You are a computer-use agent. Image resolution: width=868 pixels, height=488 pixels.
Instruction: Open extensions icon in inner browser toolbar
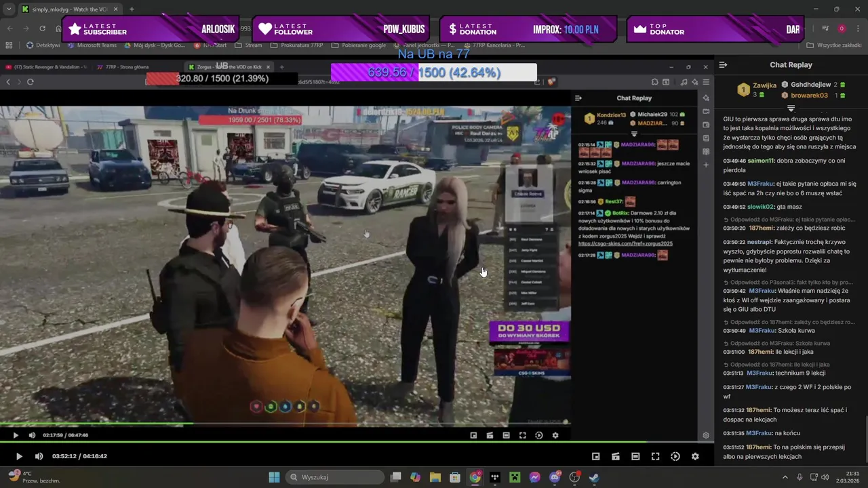[x=654, y=82]
